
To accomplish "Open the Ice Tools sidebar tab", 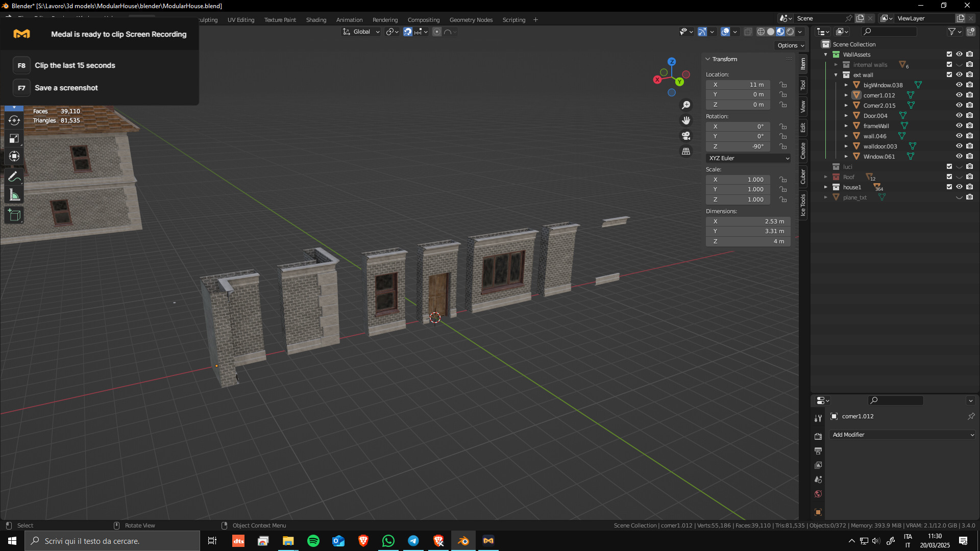I will pos(803,205).
